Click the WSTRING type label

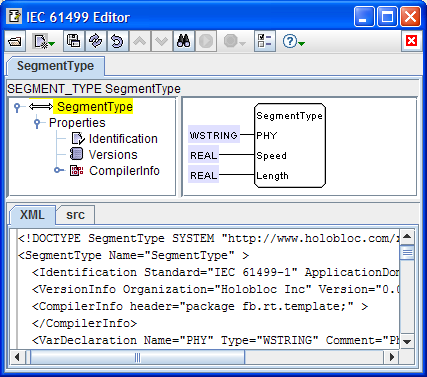click(214, 135)
